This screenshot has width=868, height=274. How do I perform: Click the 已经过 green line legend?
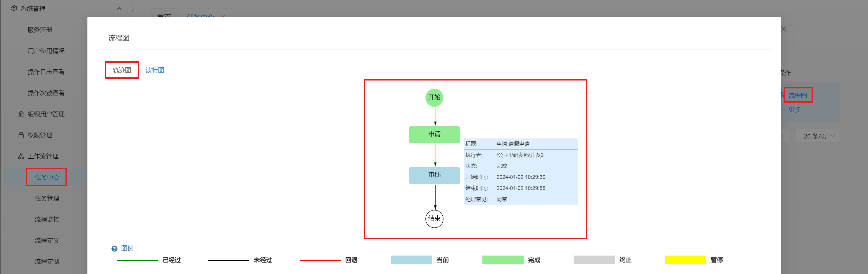pos(137,260)
